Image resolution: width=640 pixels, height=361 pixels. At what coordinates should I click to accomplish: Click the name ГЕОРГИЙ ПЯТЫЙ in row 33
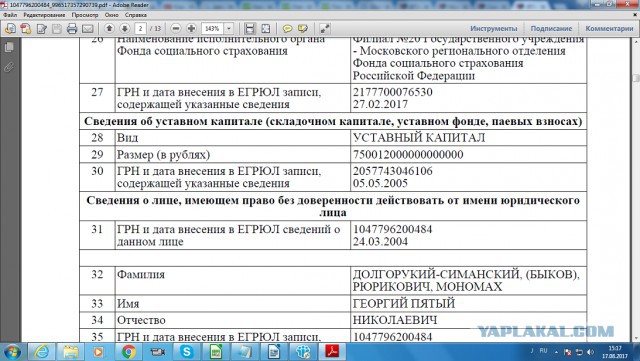403,303
